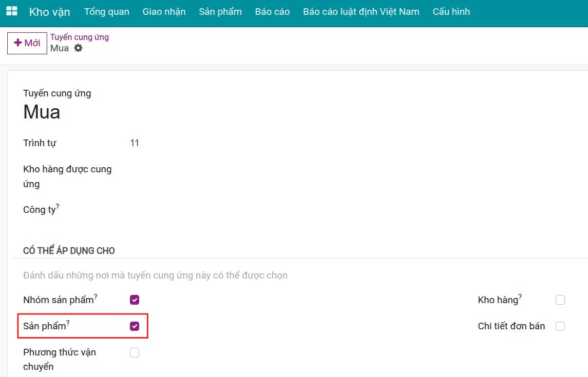Expand the Báo cáo menu
The image size is (588, 377).
(272, 11)
